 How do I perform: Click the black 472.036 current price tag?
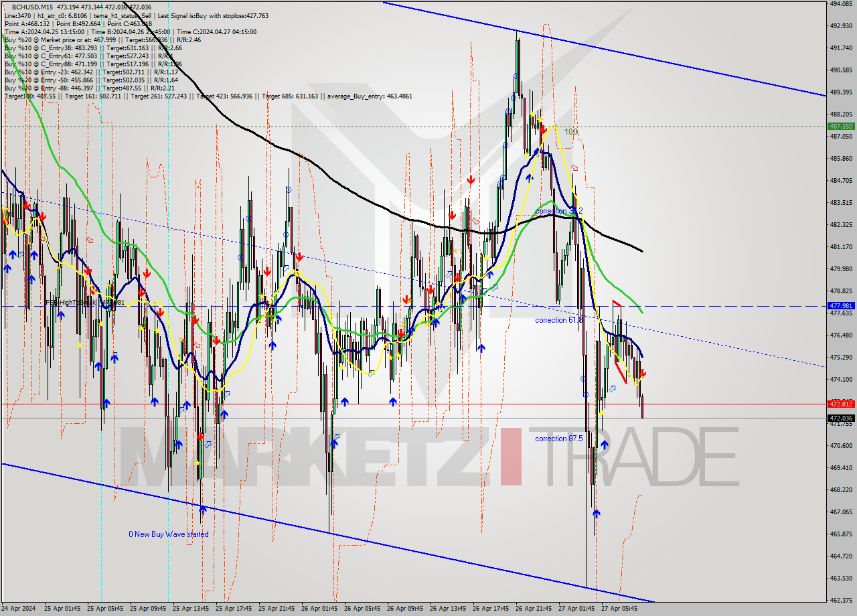tap(841, 418)
